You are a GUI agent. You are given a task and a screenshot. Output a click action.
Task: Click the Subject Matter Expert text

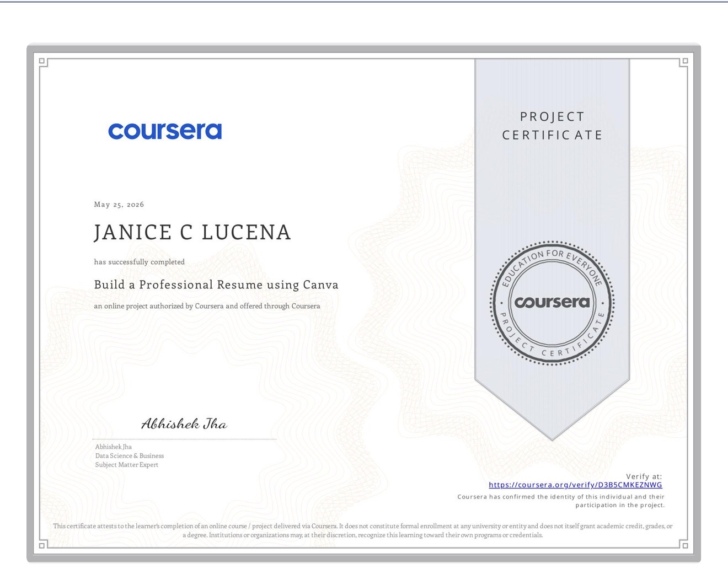coord(127,465)
